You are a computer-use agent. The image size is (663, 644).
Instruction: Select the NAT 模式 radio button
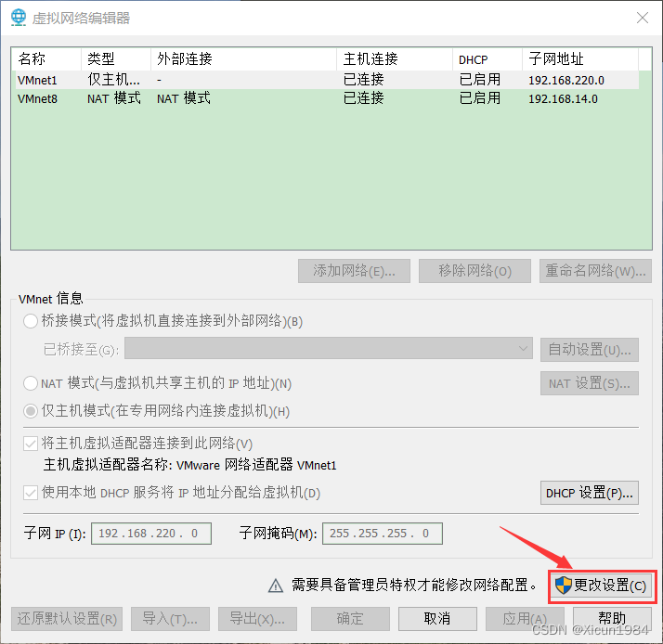31,383
